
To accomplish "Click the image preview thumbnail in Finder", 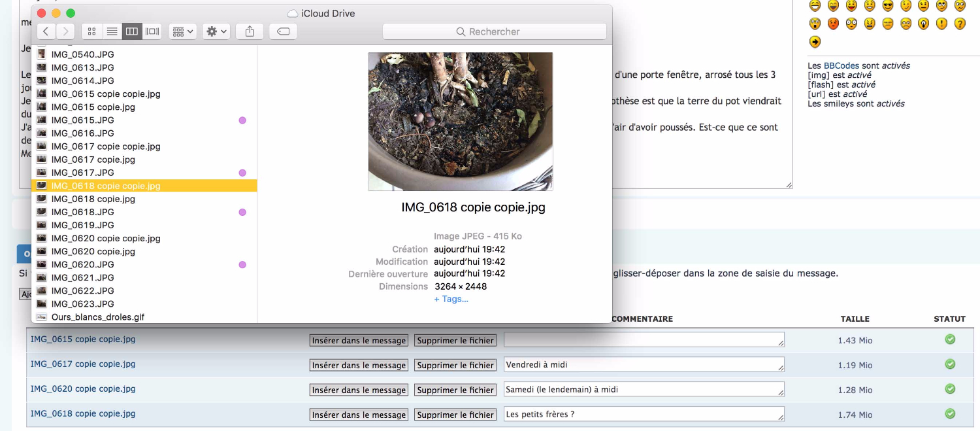I will point(460,122).
